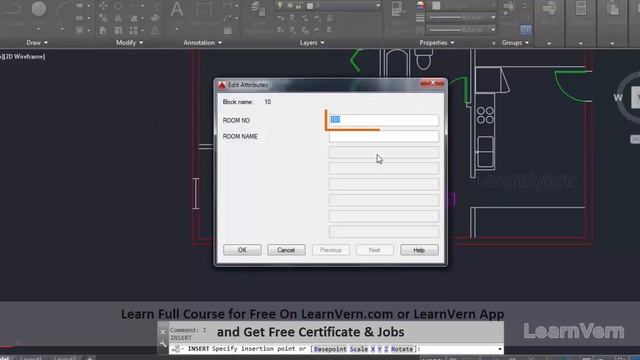Close the command line with its X icon
The height and width of the screenshot is (360, 640).
[x=163, y=332]
